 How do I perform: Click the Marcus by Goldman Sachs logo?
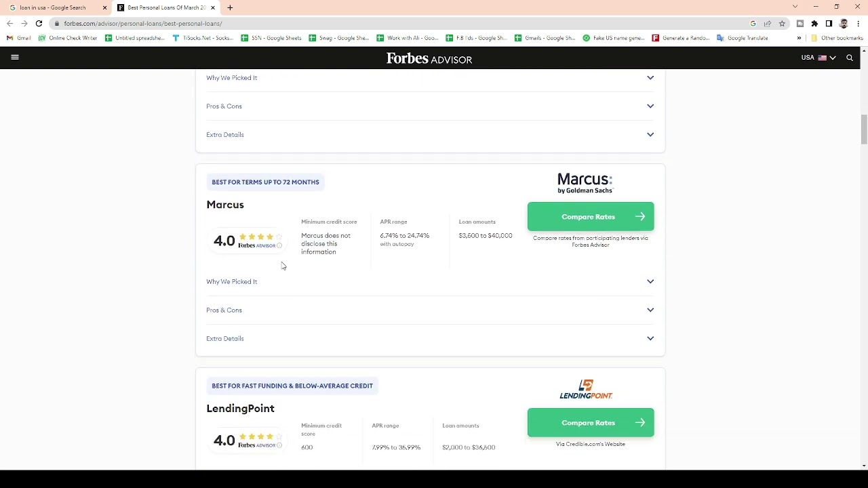point(585,183)
